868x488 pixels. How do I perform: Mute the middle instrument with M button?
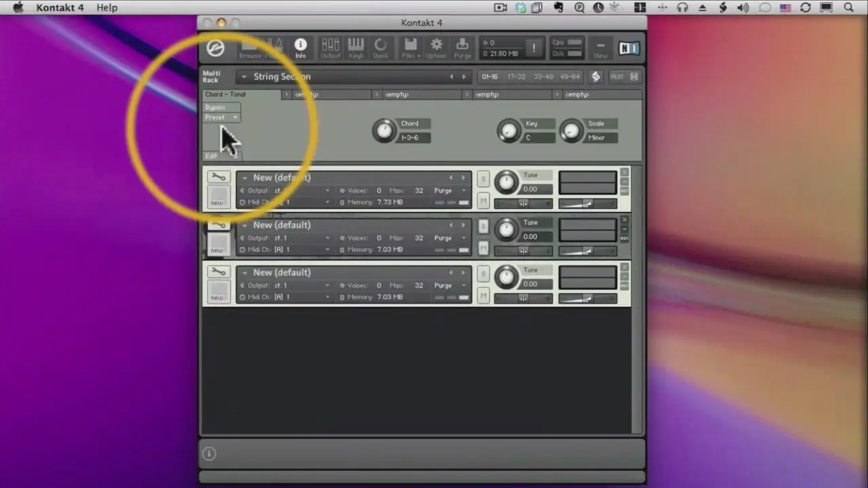483,248
